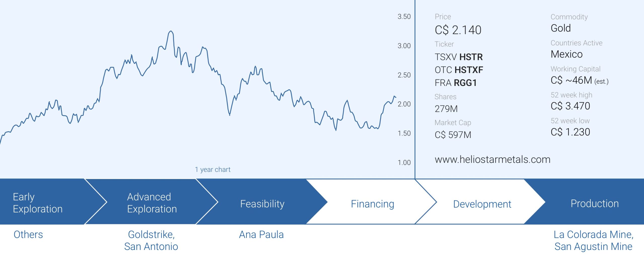Click the Ana Paula project label

click(261, 235)
